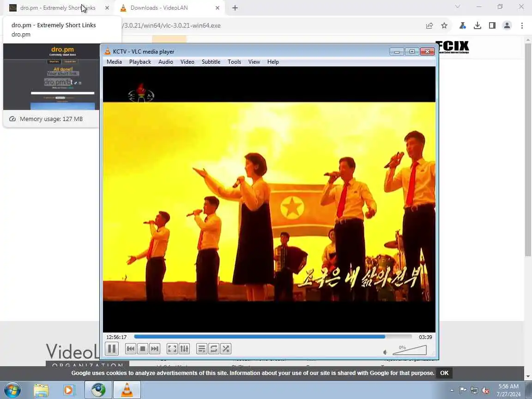Viewport: 532px width, 399px height.
Task: Switch to dro.pm browser tab
Action: coord(58,8)
